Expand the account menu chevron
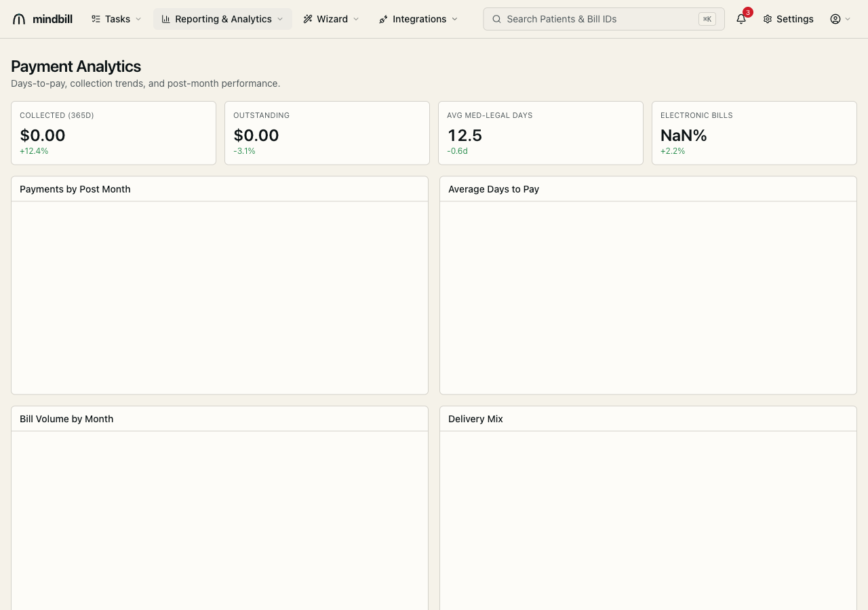The width and height of the screenshot is (868, 610). tap(848, 19)
